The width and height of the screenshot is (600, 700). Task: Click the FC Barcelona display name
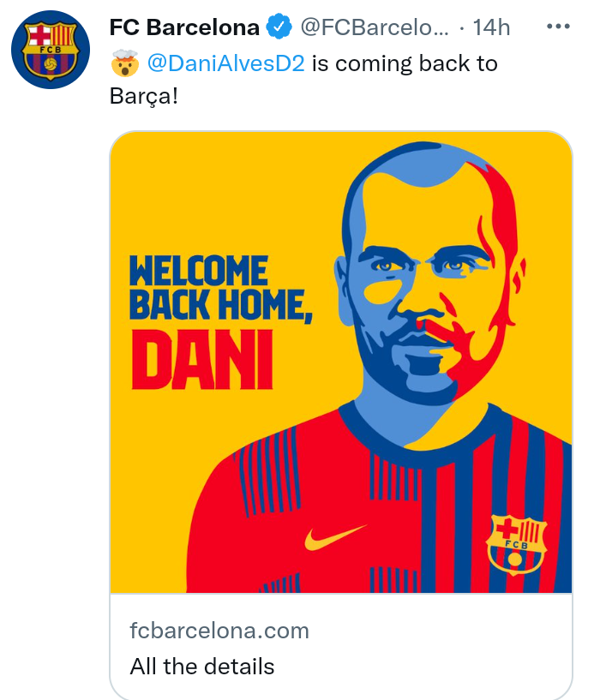184,27
